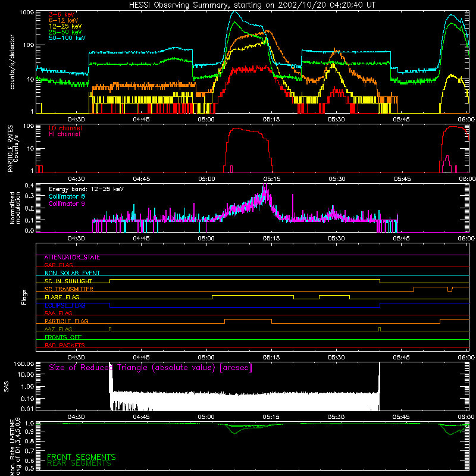The width and height of the screenshot is (476, 476).
Task: Click the SAS axis title
Action: [x=7, y=387]
